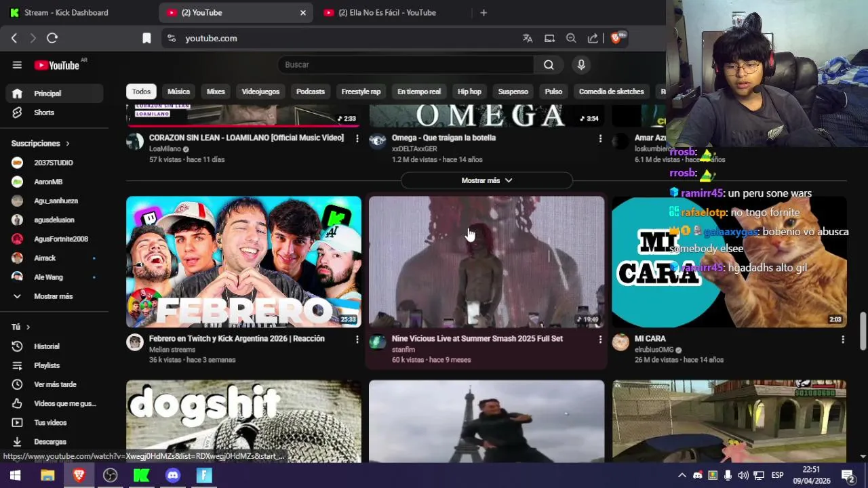
Task: Open Ver más tarde list
Action: pyautogui.click(x=54, y=384)
